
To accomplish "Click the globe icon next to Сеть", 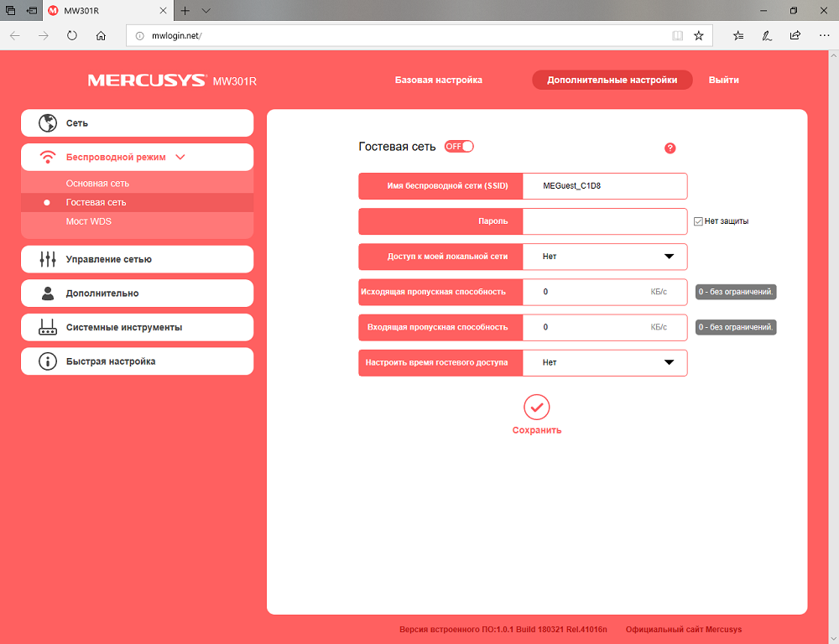I will (48, 123).
